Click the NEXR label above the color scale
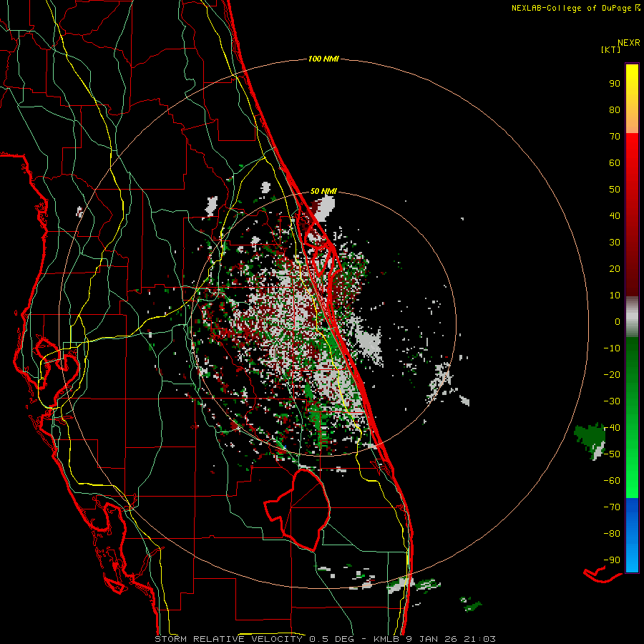This screenshot has height=644, width=644. click(x=629, y=43)
